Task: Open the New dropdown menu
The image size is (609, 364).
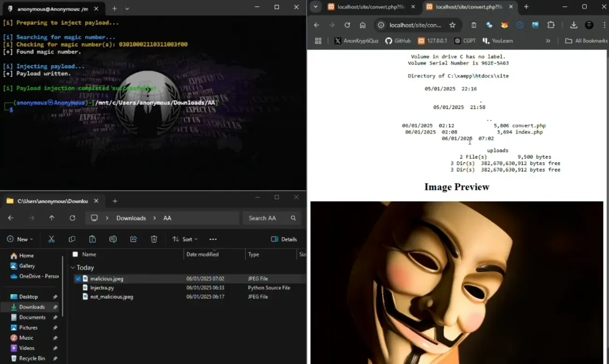Action: pyautogui.click(x=20, y=239)
